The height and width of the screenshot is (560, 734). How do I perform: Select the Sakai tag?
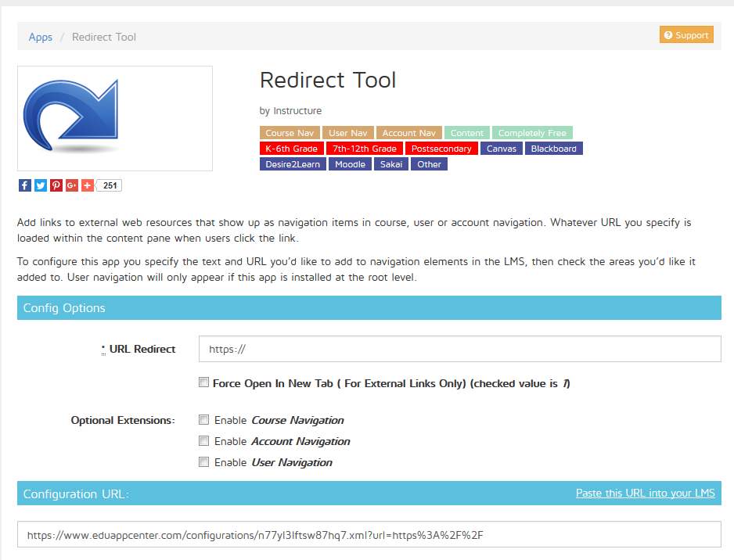[391, 164]
